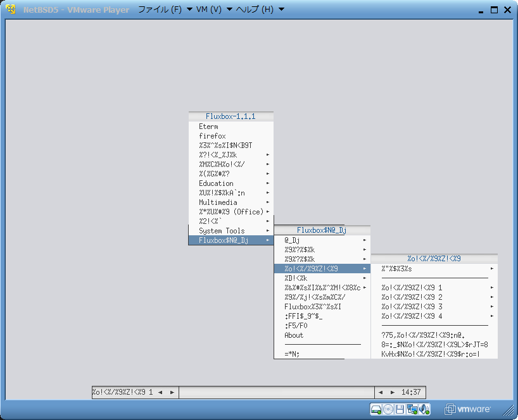Select the ":FFI$_9~$_" entry
Viewport: 518px width, 420px height.
pyautogui.click(x=322, y=316)
